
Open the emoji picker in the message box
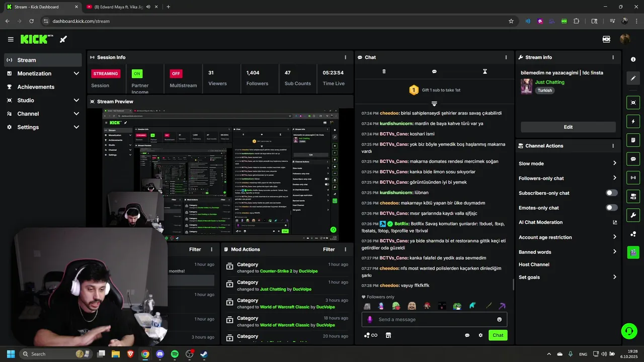pyautogui.click(x=499, y=319)
